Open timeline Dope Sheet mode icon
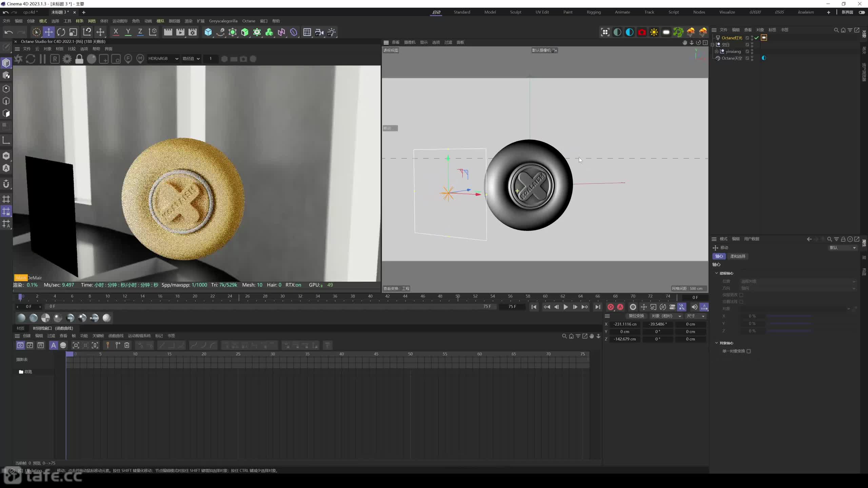Screen dimensions: 868x488 [20, 345]
